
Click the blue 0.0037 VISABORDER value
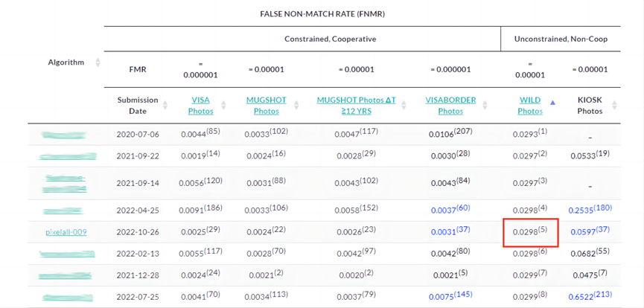click(x=445, y=210)
